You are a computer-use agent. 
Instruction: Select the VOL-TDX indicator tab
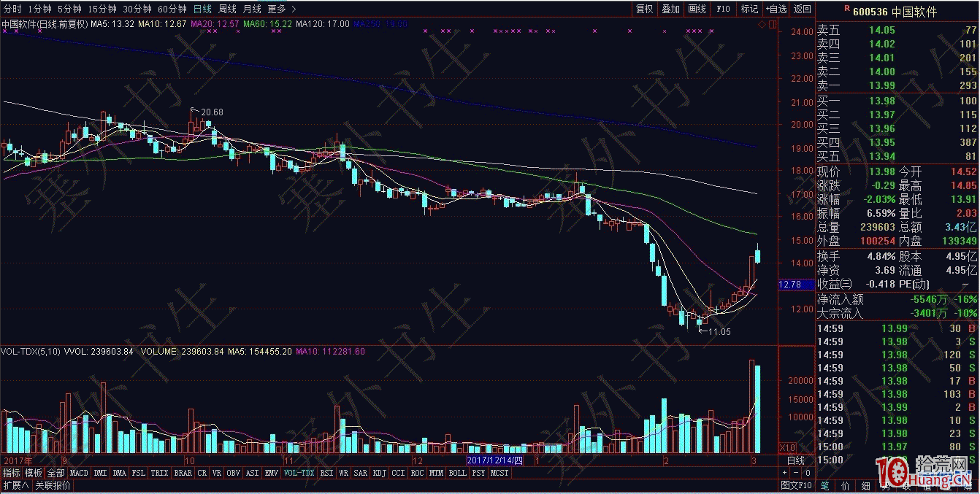(x=299, y=473)
